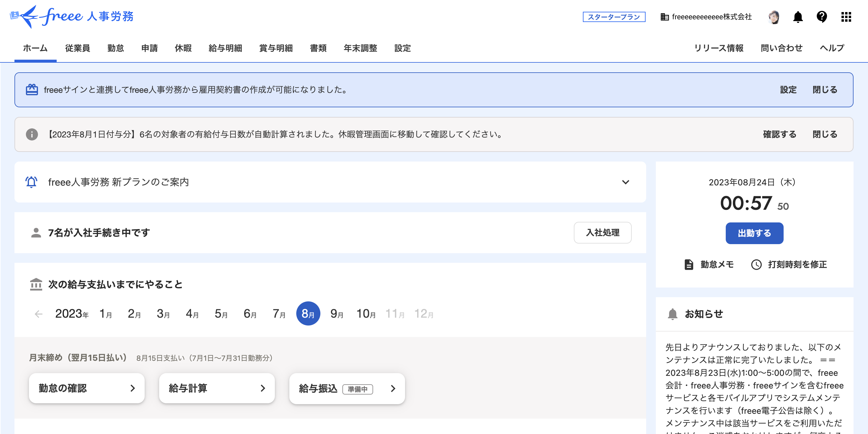Select 7月 in the month selector
This screenshot has width=868, height=434.
pos(279,314)
